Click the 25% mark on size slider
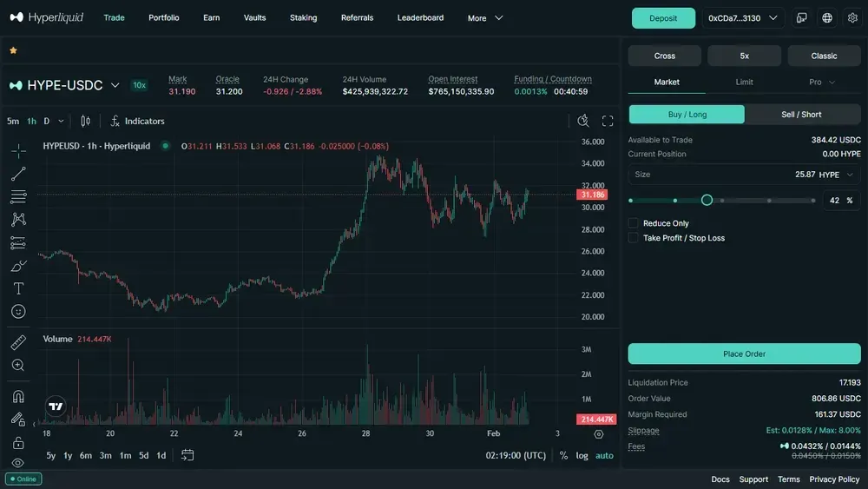The height and width of the screenshot is (489, 868). 674,201
